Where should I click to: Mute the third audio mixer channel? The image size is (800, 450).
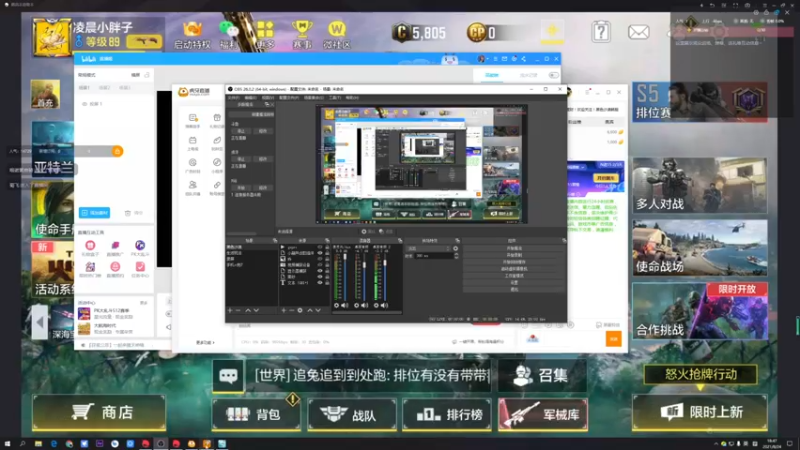click(x=384, y=305)
